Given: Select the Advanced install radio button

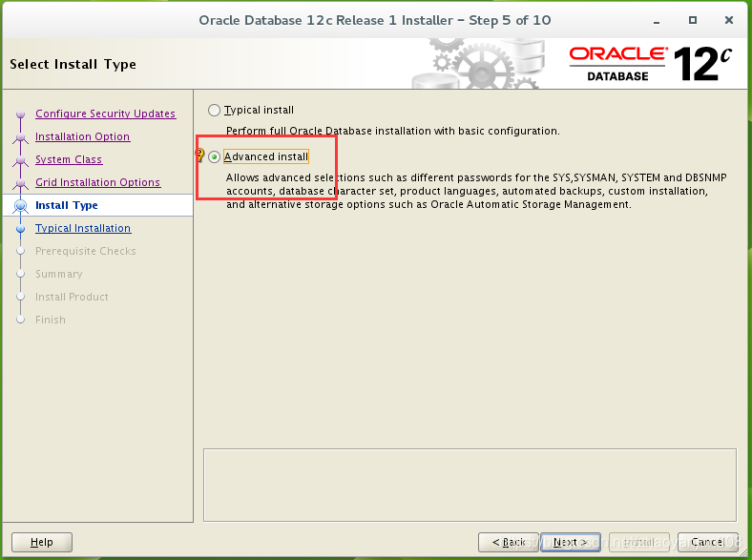Looking at the screenshot, I should tap(214, 156).
